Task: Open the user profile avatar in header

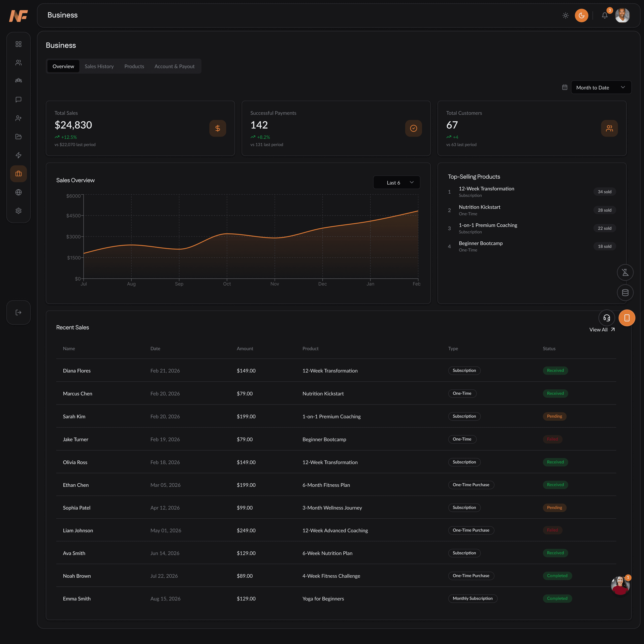Action: (x=622, y=15)
